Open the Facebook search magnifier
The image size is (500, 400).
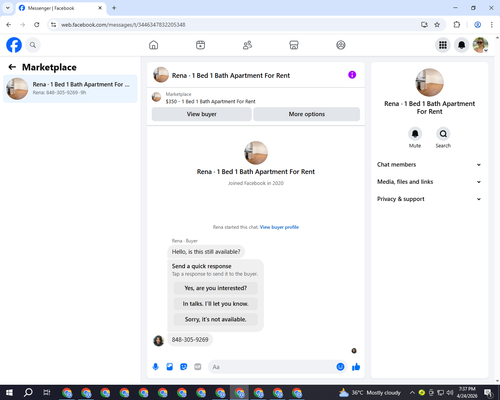[33, 45]
